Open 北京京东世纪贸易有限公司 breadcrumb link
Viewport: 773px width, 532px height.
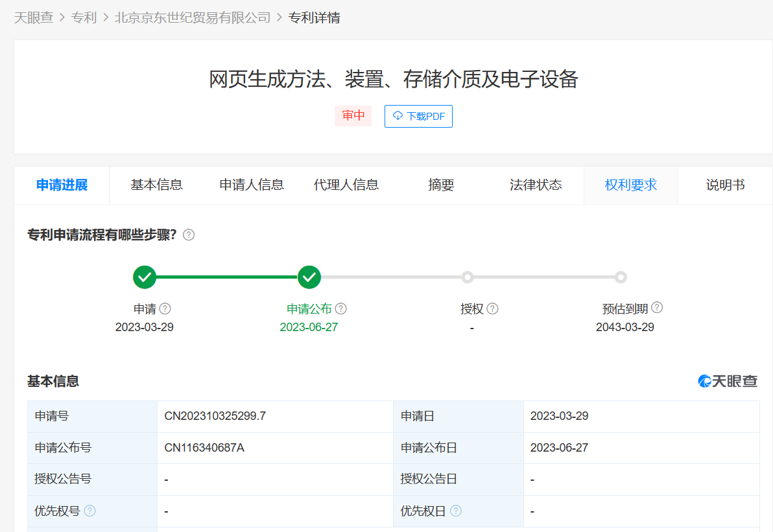tap(193, 17)
